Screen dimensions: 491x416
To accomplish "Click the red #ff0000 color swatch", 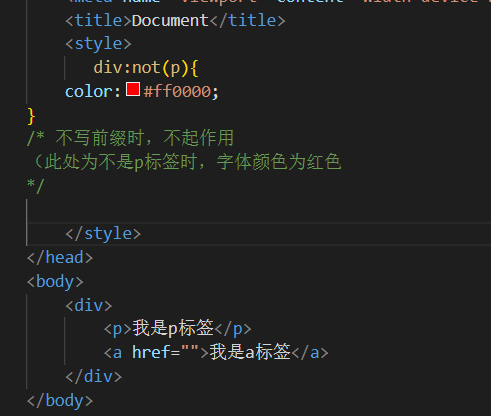I will click(x=133, y=89).
